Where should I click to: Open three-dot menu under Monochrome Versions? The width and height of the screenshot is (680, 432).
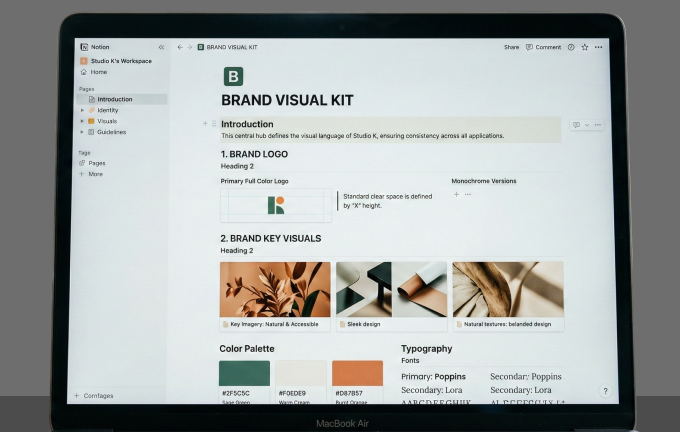(x=468, y=194)
